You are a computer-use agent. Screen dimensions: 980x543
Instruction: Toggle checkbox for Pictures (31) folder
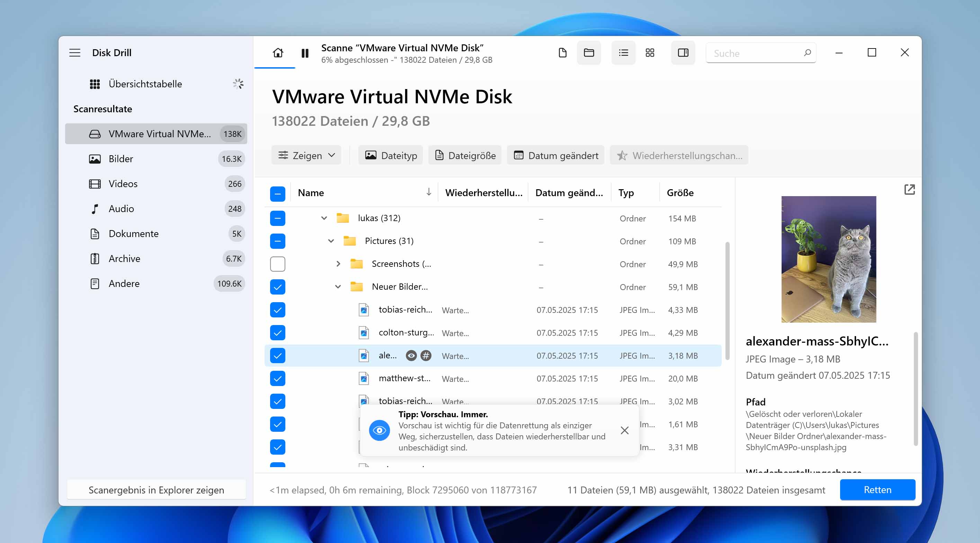click(x=277, y=241)
